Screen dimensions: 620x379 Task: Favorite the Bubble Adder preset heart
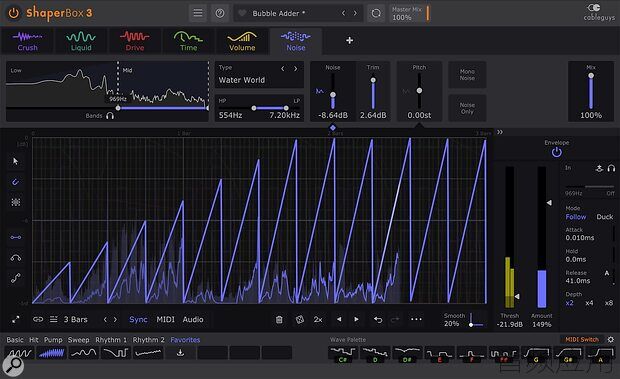coord(242,13)
